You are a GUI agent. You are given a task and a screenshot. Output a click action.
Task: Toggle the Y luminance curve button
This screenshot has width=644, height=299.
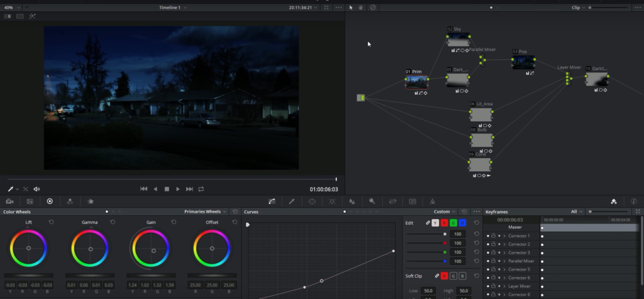coord(435,223)
